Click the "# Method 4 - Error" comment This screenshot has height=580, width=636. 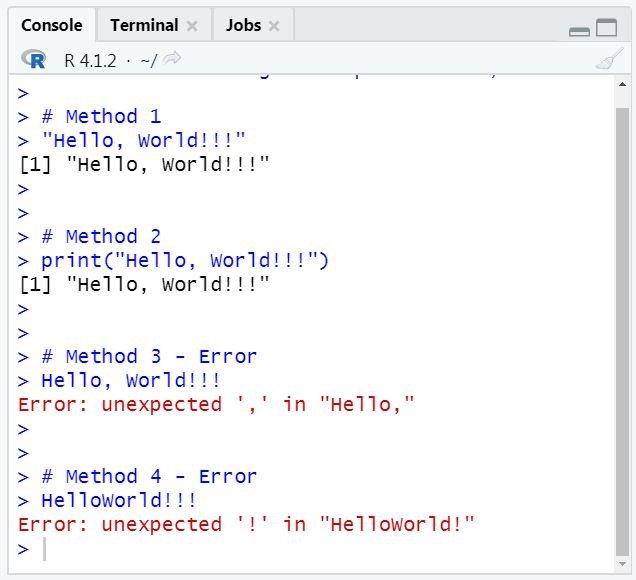[149, 477]
